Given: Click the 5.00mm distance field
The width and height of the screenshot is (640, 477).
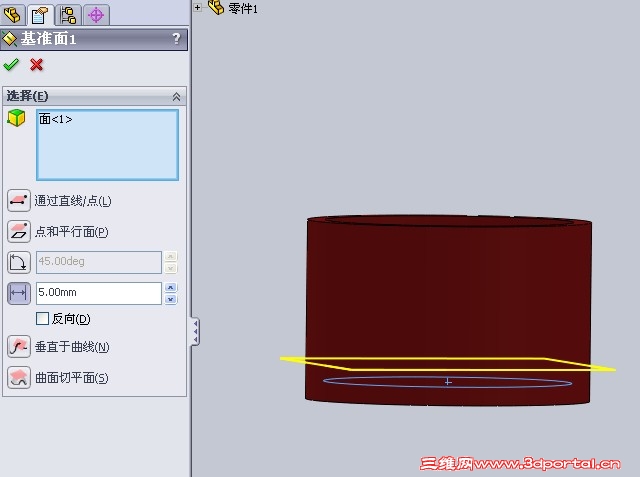Looking at the screenshot, I should pos(99,293).
